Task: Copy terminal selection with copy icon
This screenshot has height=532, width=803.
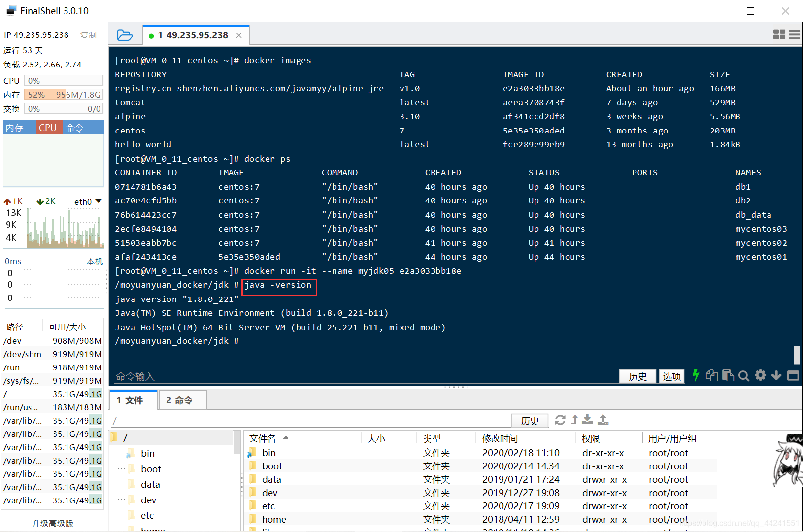Action: pos(711,375)
